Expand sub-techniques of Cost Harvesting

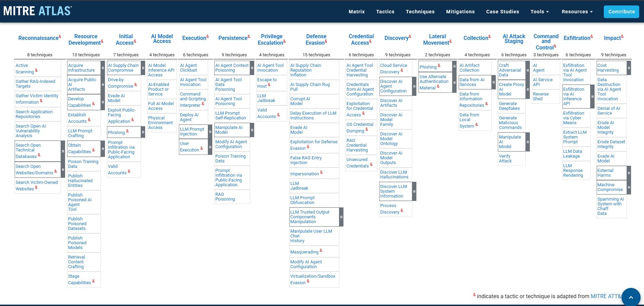629,68
